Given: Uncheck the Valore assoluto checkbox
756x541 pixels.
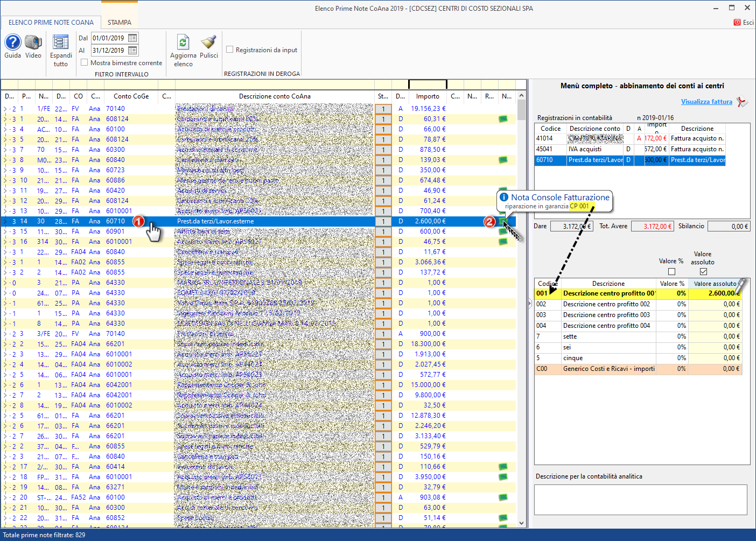Looking at the screenshot, I should coord(703,272).
